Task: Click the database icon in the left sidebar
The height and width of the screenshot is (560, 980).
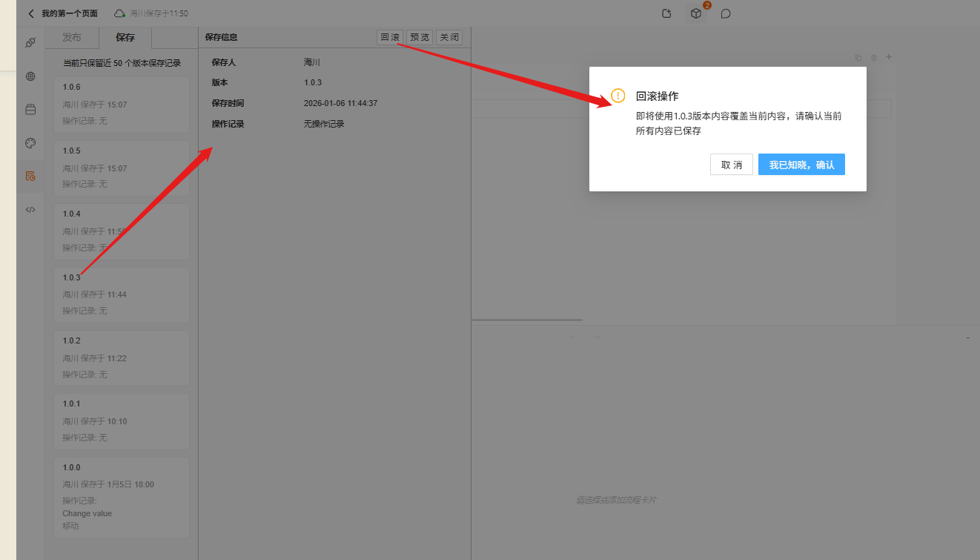Action: (30, 109)
